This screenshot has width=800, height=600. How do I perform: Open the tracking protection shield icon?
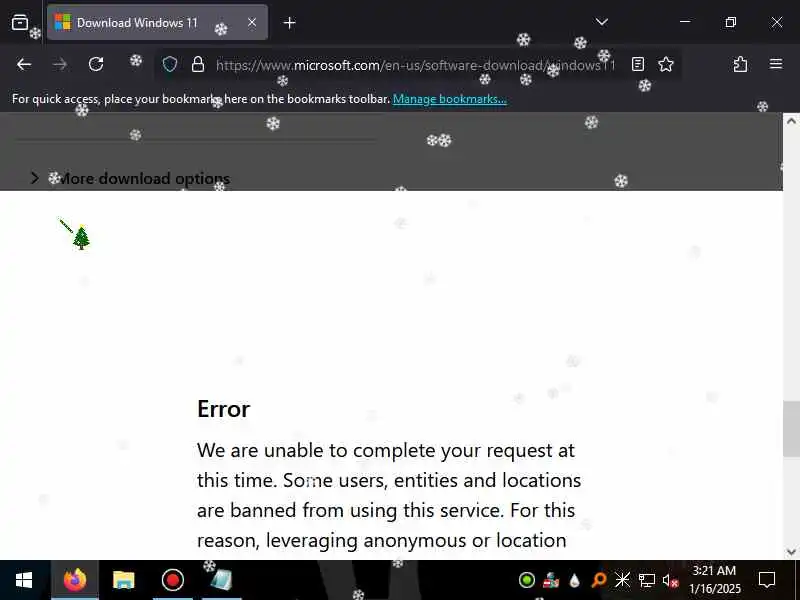(170, 64)
